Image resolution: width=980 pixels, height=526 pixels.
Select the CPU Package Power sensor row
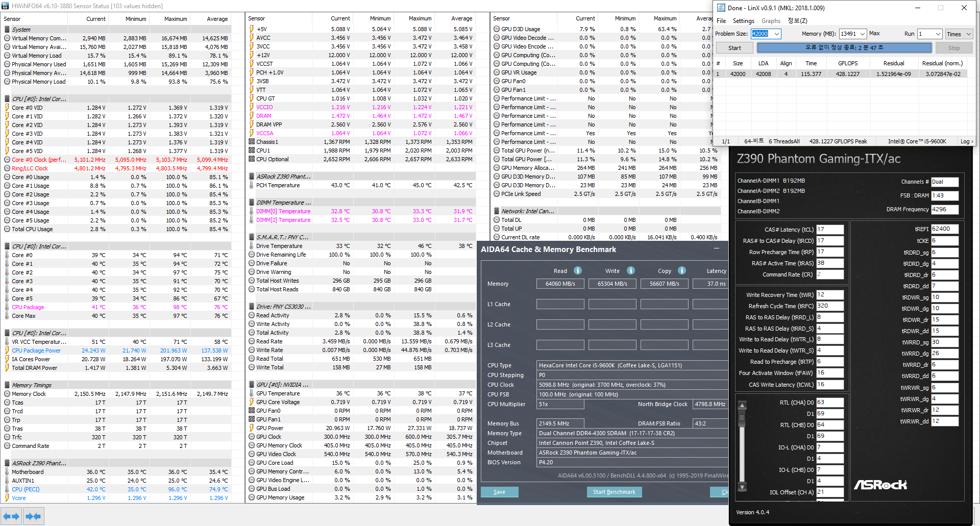[x=116, y=350]
